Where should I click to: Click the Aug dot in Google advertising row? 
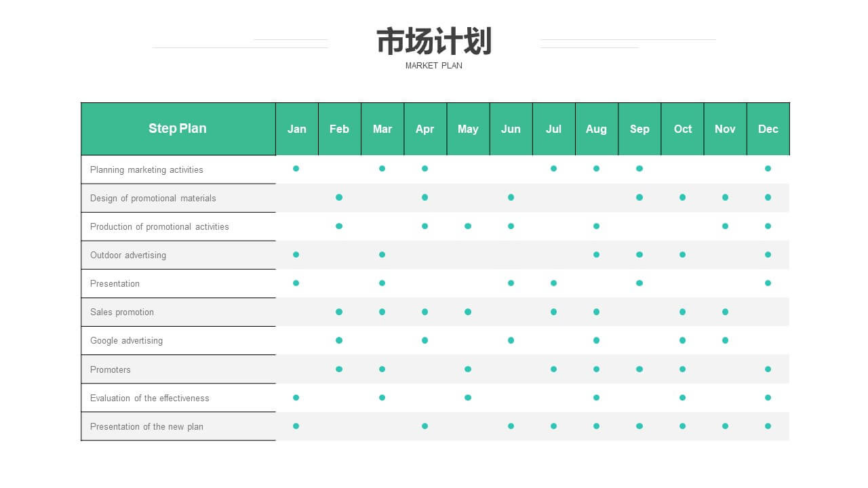click(x=596, y=340)
